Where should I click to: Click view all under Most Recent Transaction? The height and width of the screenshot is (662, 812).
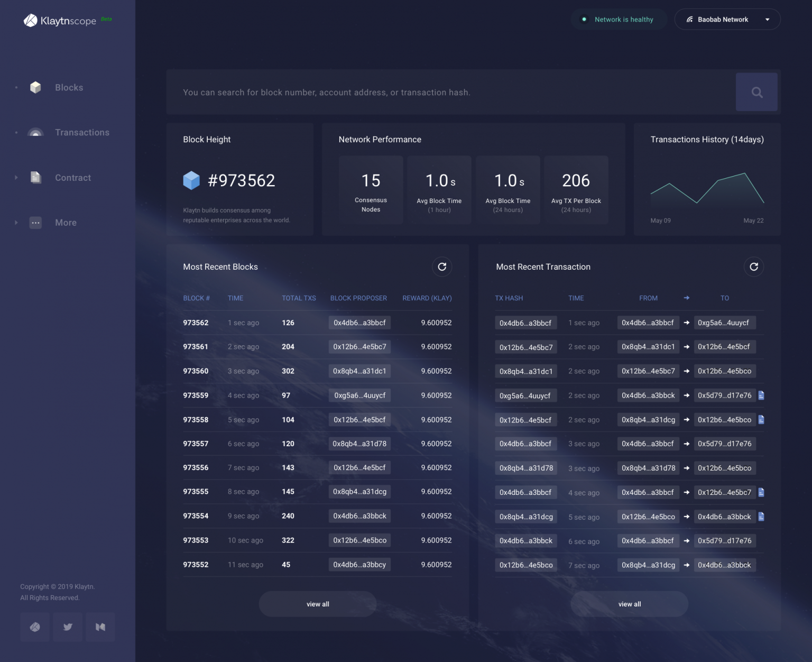pyautogui.click(x=629, y=604)
